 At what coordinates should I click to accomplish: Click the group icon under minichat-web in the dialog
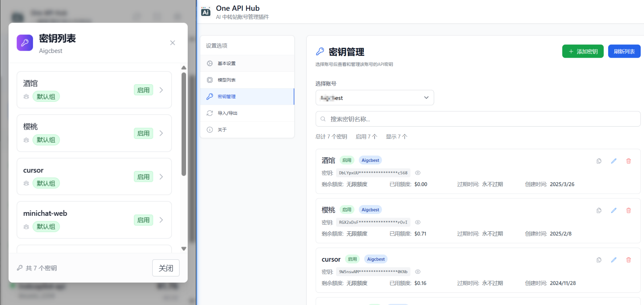(x=26, y=227)
